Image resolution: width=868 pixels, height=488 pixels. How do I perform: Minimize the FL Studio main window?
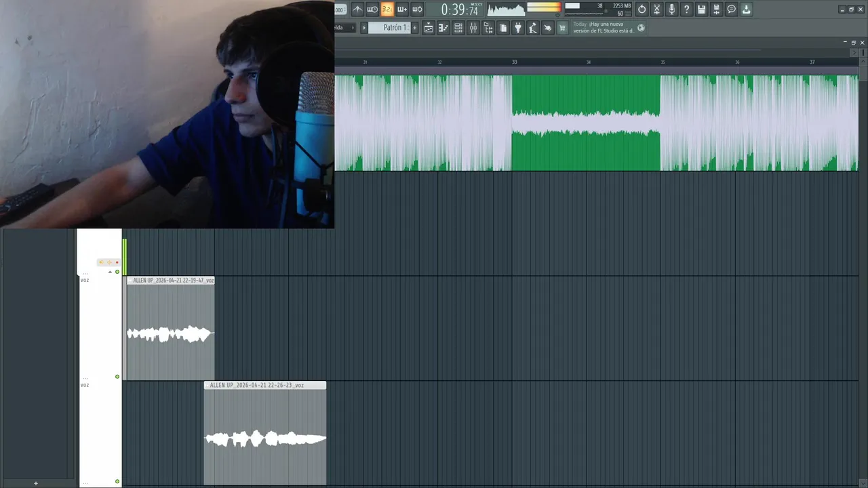point(842,9)
